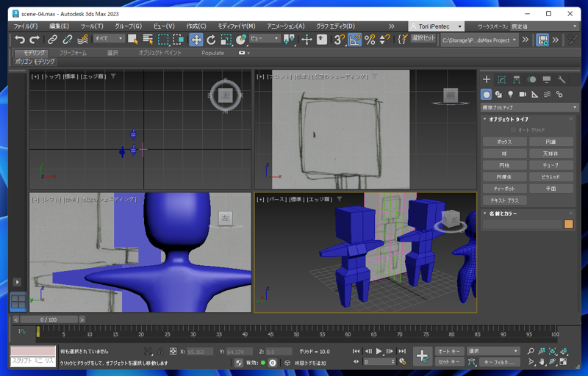Activate the Select and Scale tool
This screenshot has height=376, width=588.
[226, 40]
